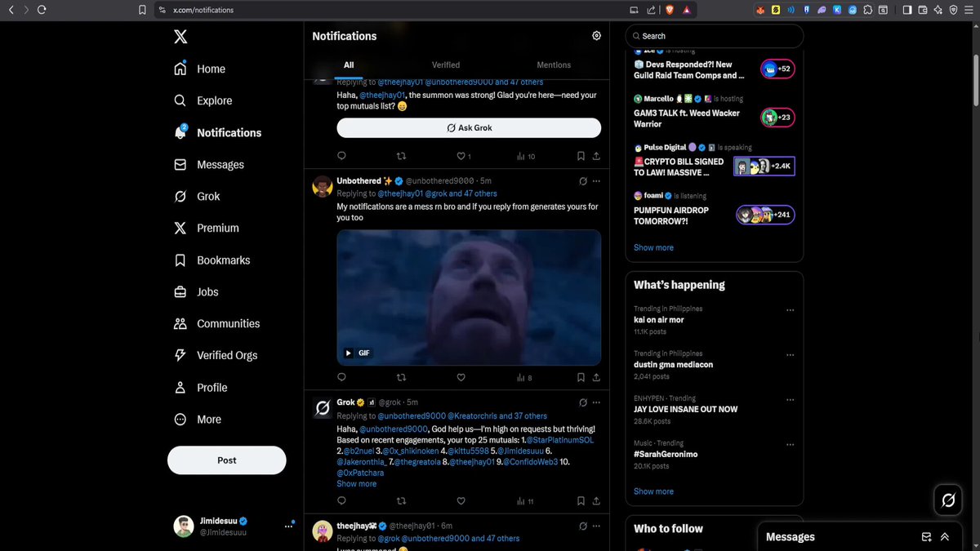This screenshot has width=980, height=551.
Task: Share the Grok post with 10 views
Action: click(x=597, y=156)
